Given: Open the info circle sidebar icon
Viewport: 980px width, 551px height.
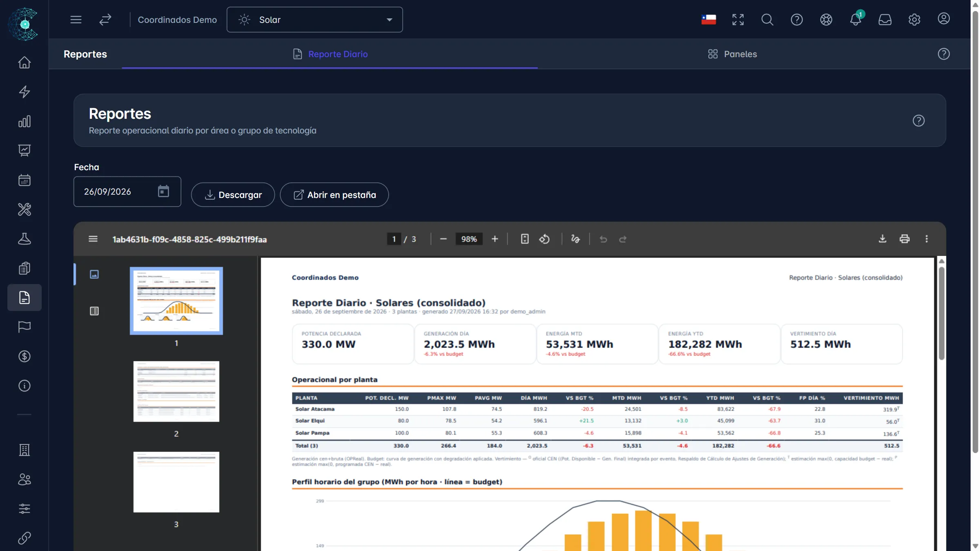Looking at the screenshot, I should coord(24,386).
